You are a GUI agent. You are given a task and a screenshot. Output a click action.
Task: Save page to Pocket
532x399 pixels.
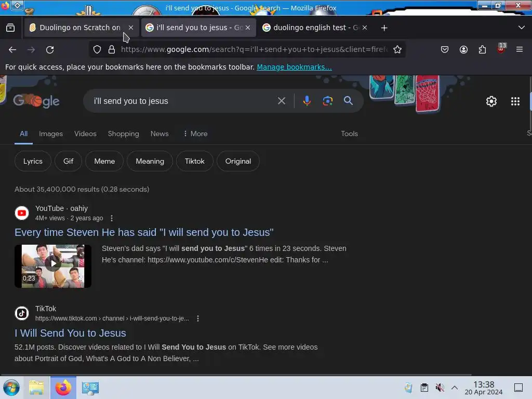(445, 49)
